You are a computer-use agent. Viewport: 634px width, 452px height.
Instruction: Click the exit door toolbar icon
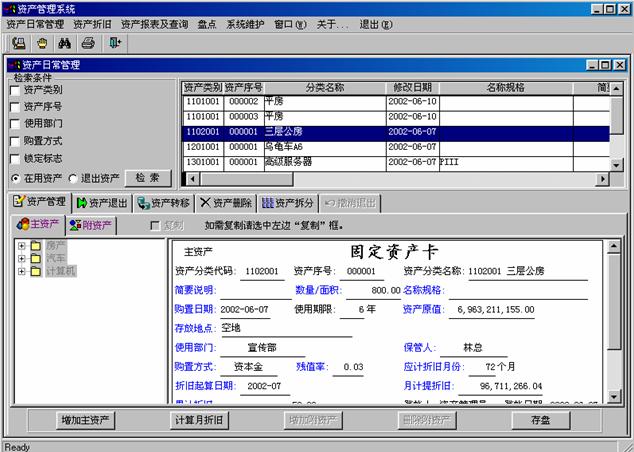(115, 43)
